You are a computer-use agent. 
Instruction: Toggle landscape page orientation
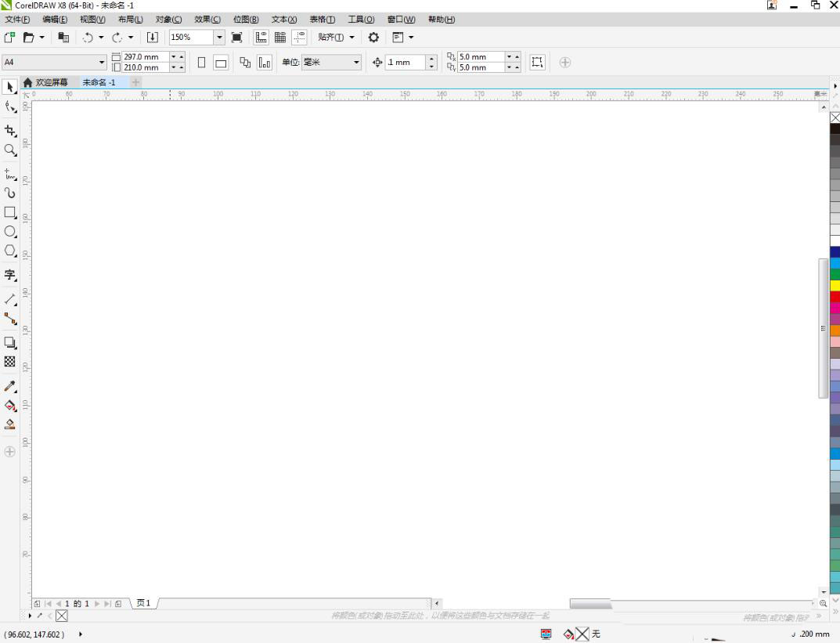(x=221, y=63)
